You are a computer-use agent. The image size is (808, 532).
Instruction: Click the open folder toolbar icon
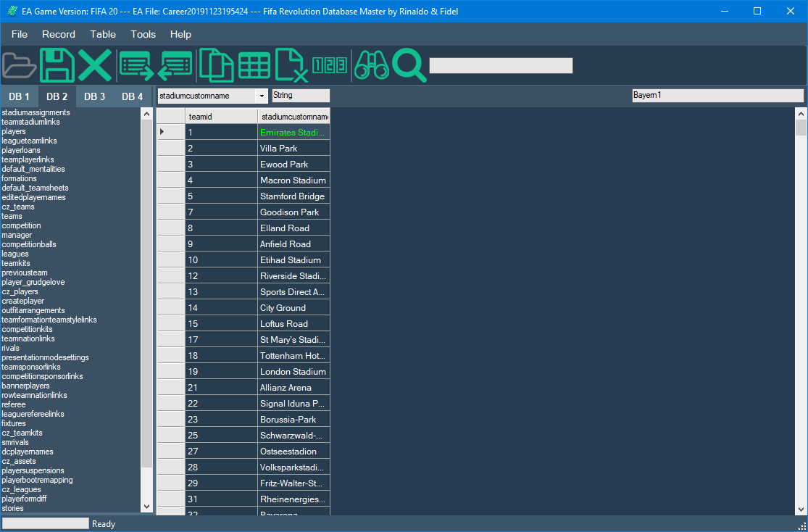(x=19, y=66)
